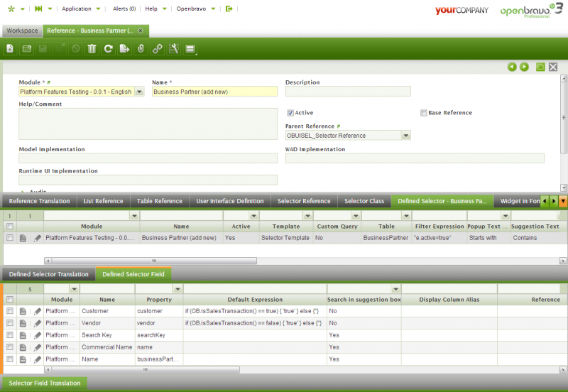Go to next record with green arrow

pyautogui.click(x=524, y=67)
